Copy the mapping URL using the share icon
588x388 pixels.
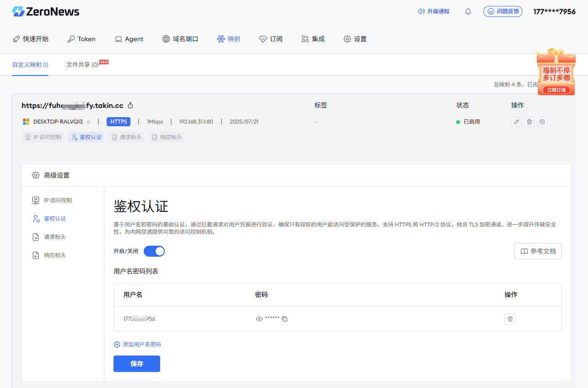[130, 105]
